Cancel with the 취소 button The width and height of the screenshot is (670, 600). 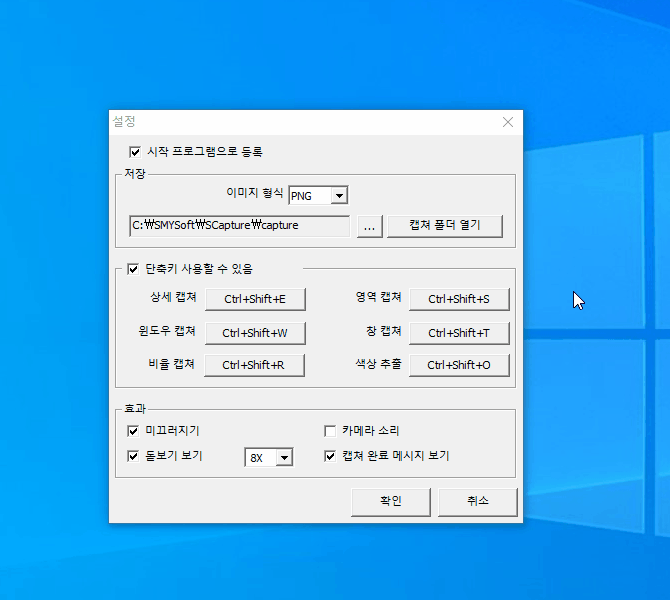click(x=477, y=502)
